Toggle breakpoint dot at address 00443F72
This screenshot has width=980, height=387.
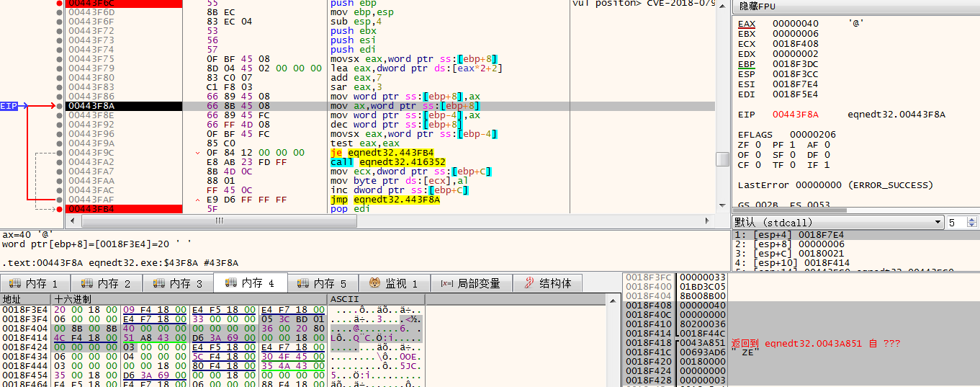58,31
